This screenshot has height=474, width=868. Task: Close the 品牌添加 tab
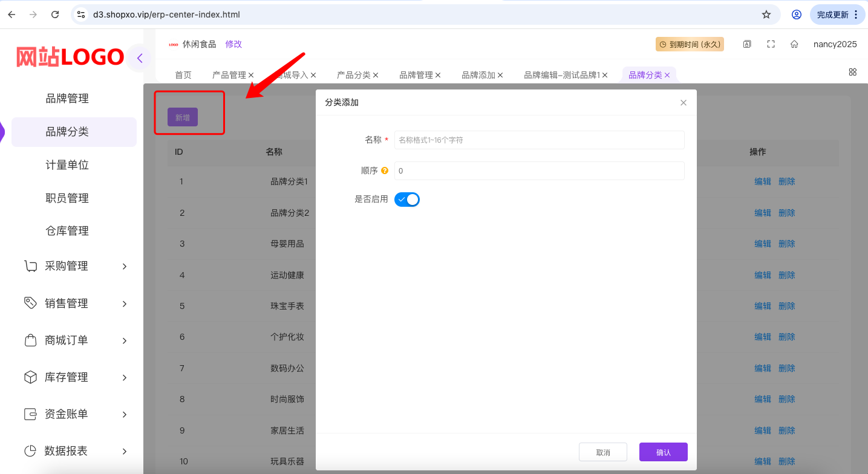(x=500, y=75)
